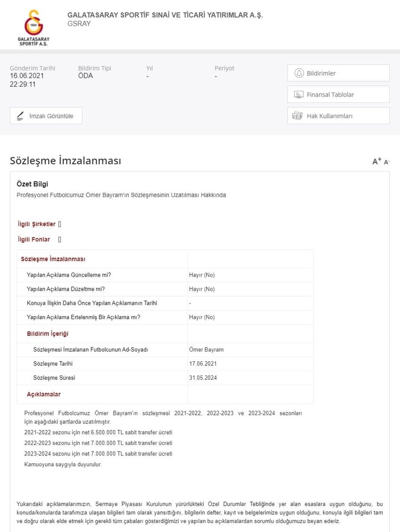Click the company name heading link
Screen dimensions: 400x532
165,15
